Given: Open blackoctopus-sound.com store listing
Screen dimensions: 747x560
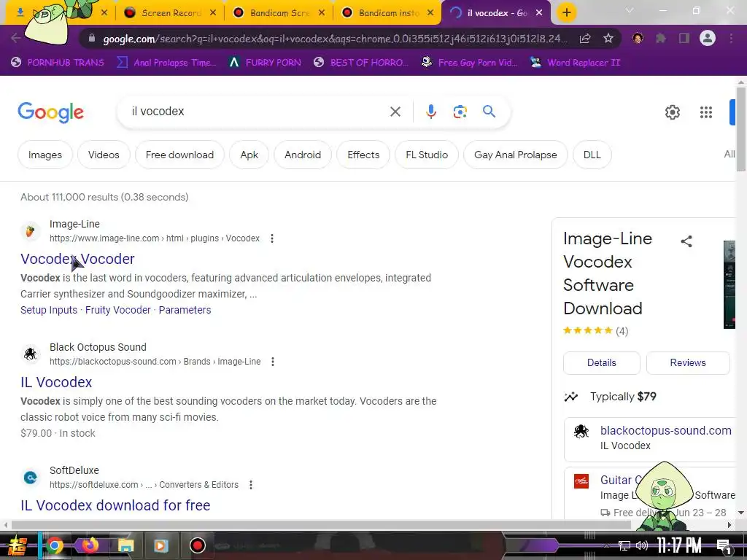Looking at the screenshot, I should pyautogui.click(x=665, y=430).
